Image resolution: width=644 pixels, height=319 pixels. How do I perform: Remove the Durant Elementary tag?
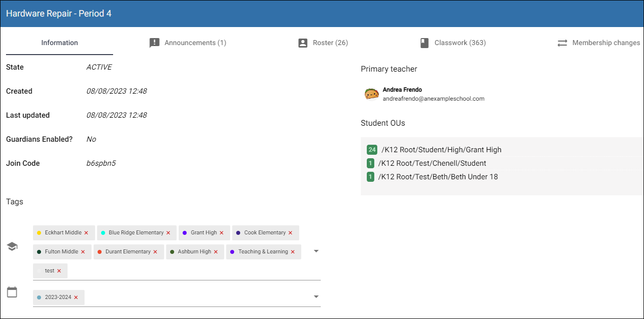tap(155, 252)
